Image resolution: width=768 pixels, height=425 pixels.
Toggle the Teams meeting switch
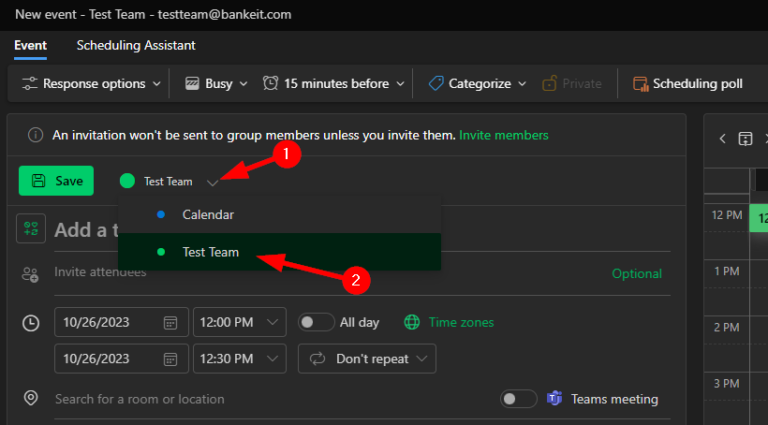coord(518,399)
